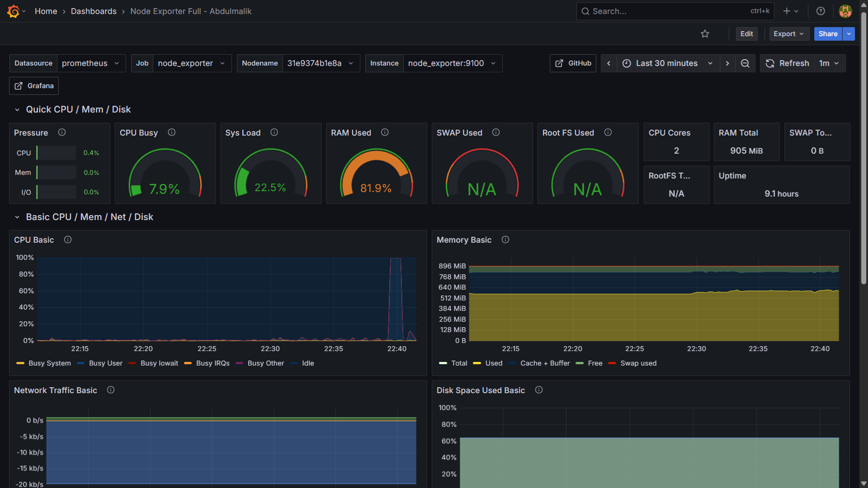Toggle Busy System series in legend

pyautogui.click(x=49, y=363)
